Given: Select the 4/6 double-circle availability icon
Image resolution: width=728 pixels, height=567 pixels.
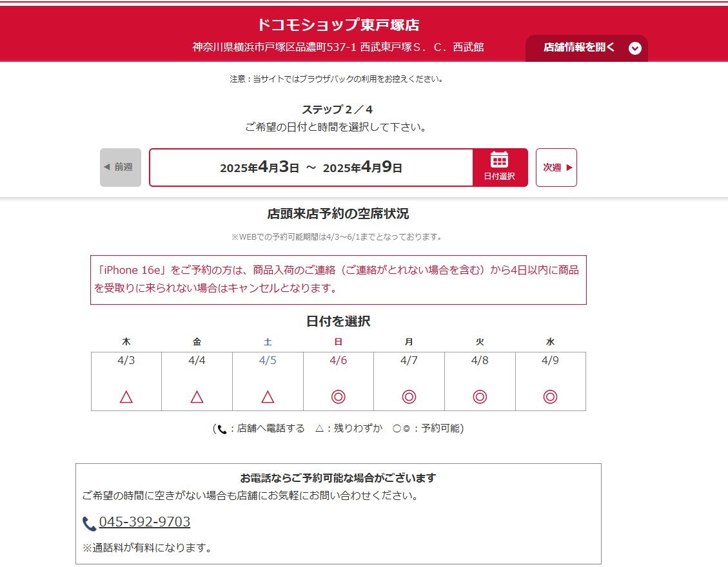Looking at the screenshot, I should [339, 397].
